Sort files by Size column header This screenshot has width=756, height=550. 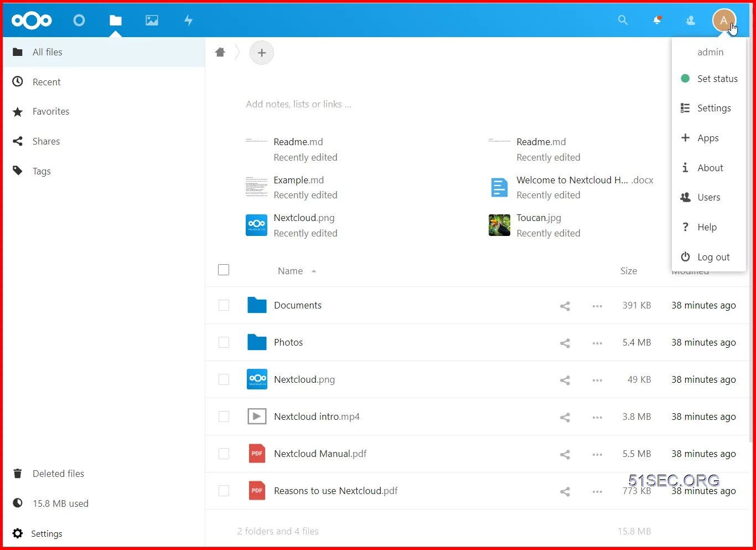(628, 271)
